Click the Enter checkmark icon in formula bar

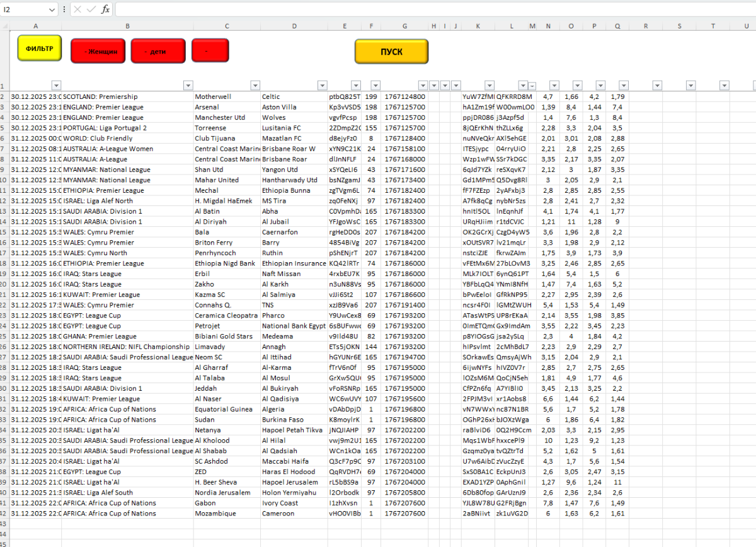tap(91, 9)
